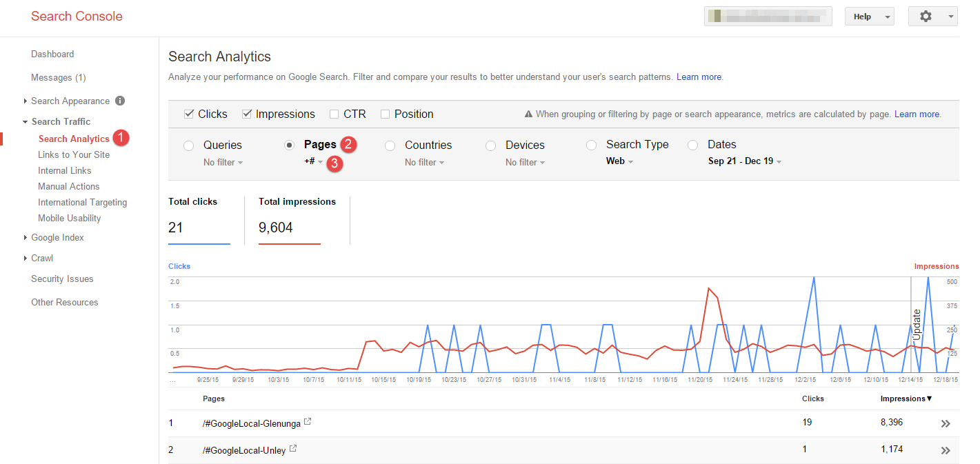Image resolution: width=980 pixels, height=464 pixels.
Task: Open the Pages +# filter dropdown
Action: click(314, 161)
